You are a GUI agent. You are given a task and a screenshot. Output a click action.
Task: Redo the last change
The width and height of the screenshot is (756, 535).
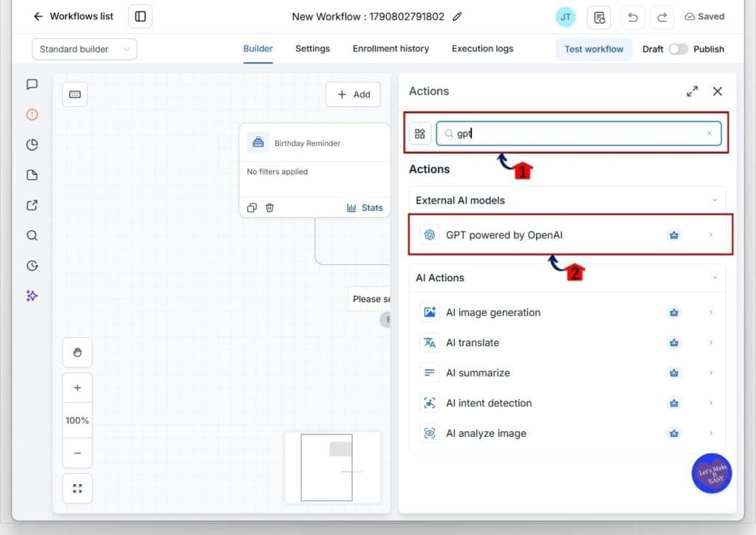662,18
